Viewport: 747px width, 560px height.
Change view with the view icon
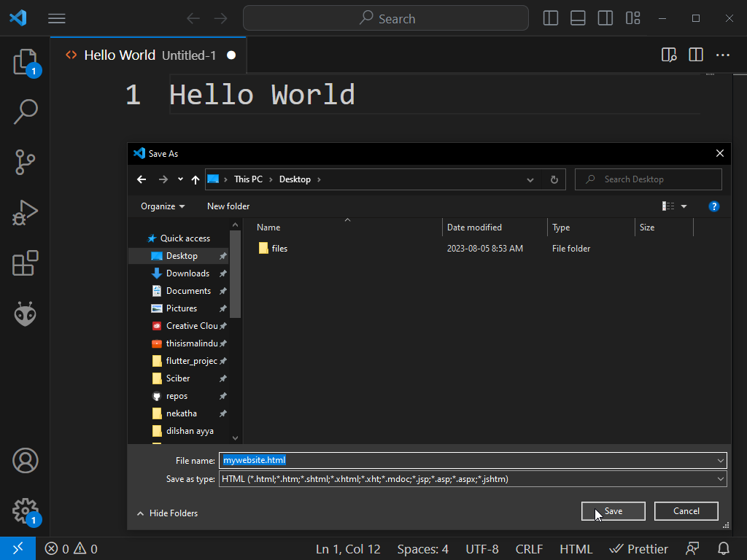[668, 206]
